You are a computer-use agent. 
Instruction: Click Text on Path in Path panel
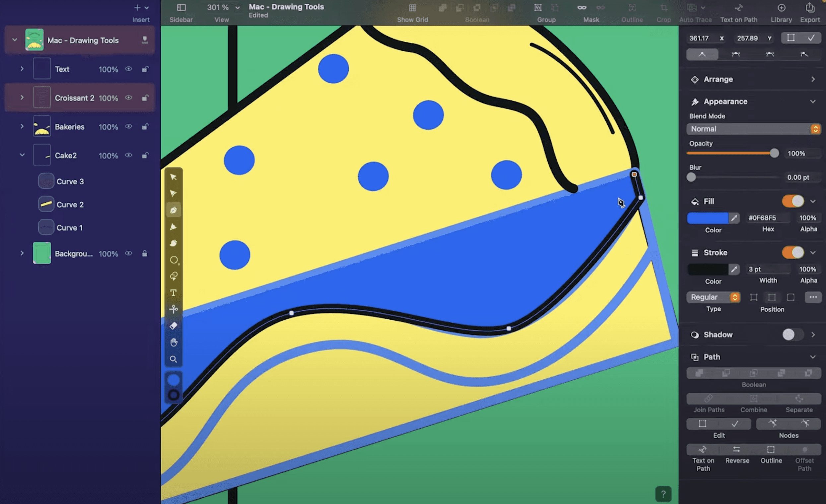[703, 449]
